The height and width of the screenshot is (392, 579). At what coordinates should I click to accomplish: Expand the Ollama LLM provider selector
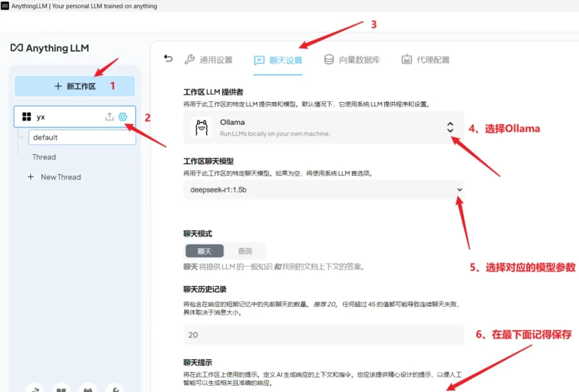[x=450, y=128]
